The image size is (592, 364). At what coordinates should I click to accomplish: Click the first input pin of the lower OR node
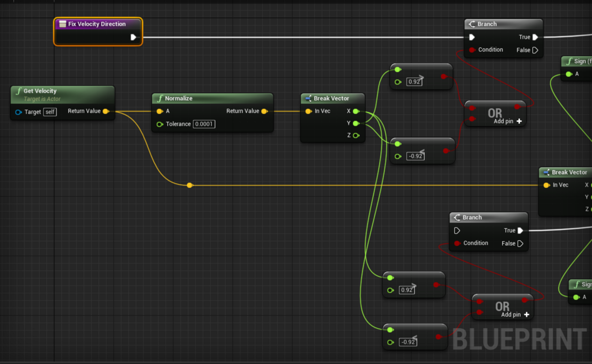pos(480,301)
